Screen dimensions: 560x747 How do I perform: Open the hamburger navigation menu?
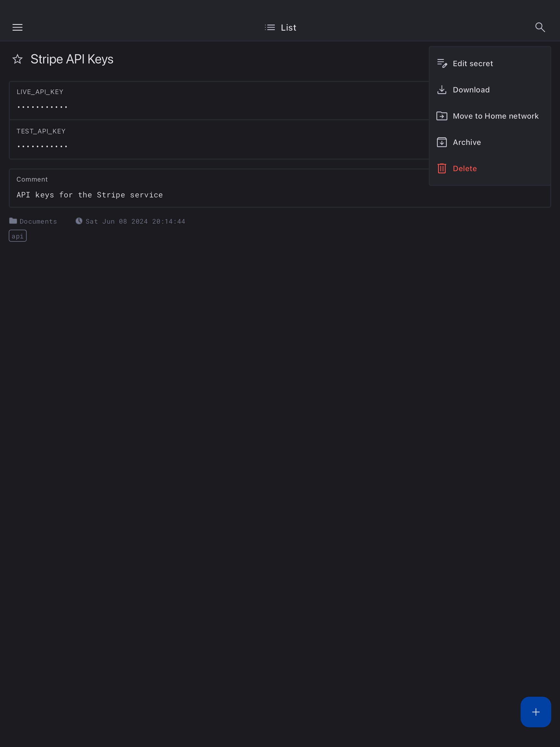17,27
